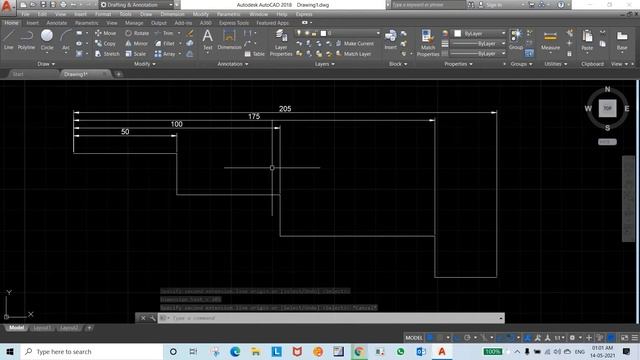Select the Circle tool
The width and height of the screenshot is (640, 360).
coord(47,40)
